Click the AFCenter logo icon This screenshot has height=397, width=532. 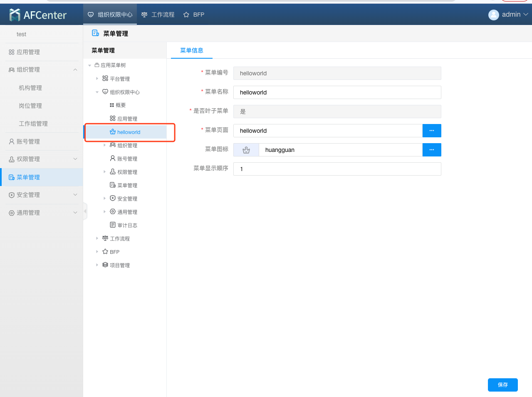point(15,15)
